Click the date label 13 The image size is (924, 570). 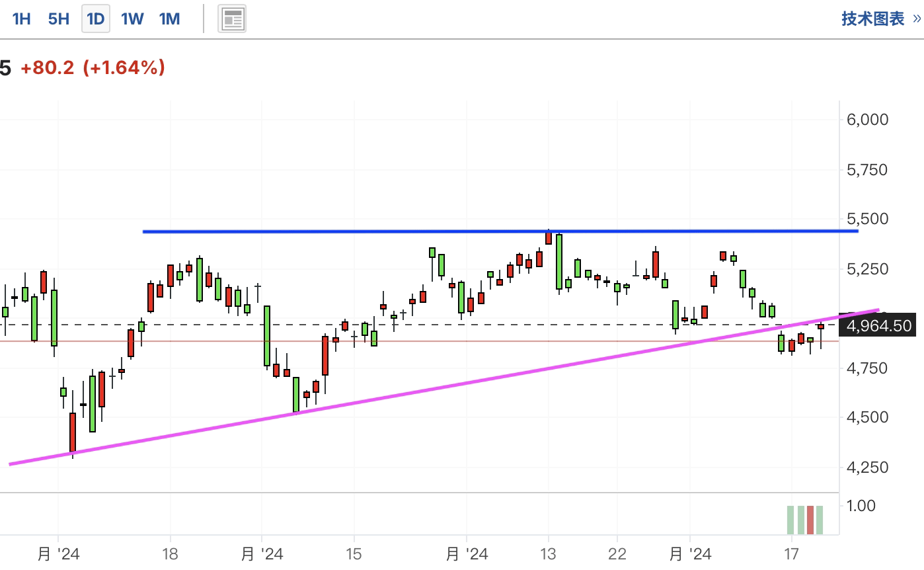[548, 554]
